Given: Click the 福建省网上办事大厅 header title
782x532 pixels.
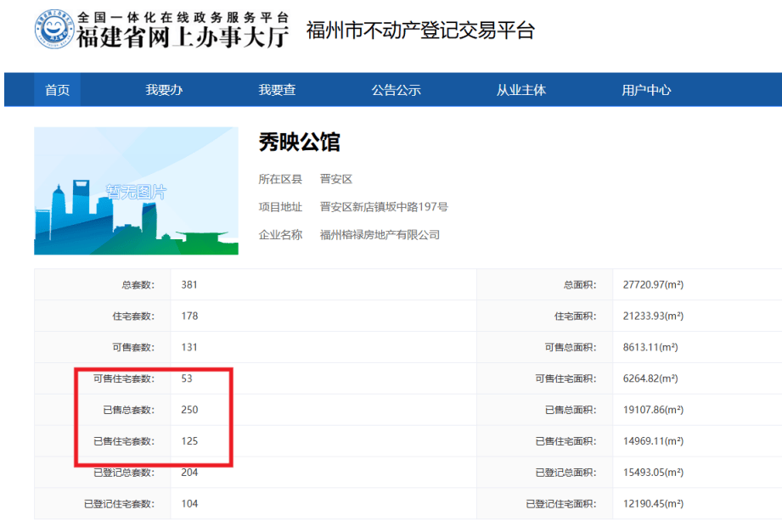Looking at the screenshot, I should (183, 36).
